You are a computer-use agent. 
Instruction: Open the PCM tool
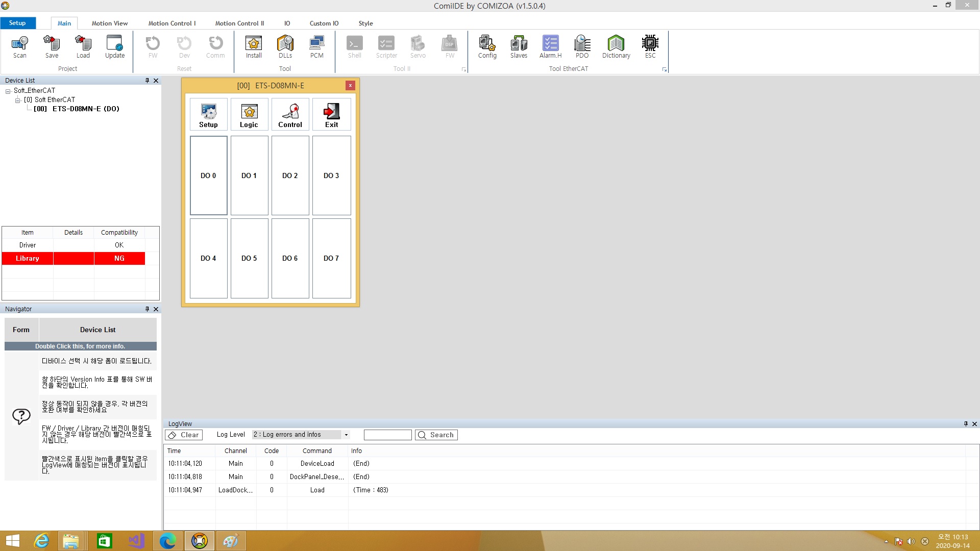tap(317, 47)
